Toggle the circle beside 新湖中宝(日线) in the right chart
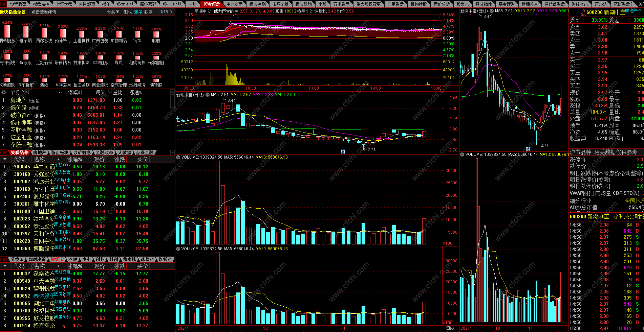The width and height of the screenshot is (644, 332). coord(491,11)
